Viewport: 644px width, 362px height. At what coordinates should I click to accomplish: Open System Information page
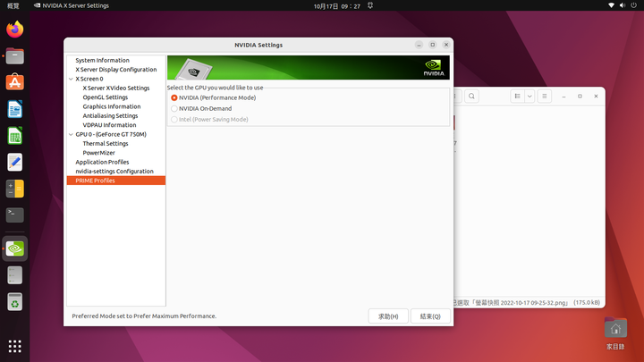[102, 61]
